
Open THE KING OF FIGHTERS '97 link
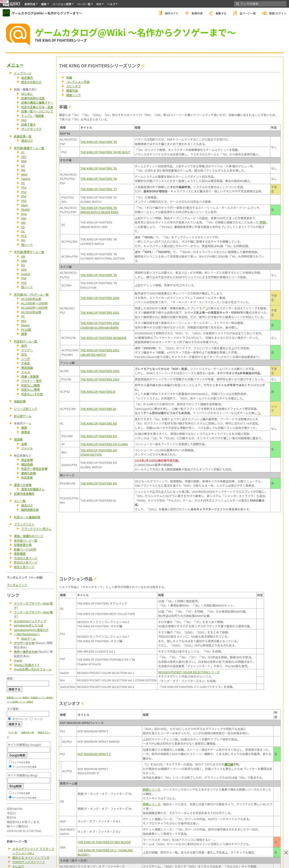tap(99, 189)
